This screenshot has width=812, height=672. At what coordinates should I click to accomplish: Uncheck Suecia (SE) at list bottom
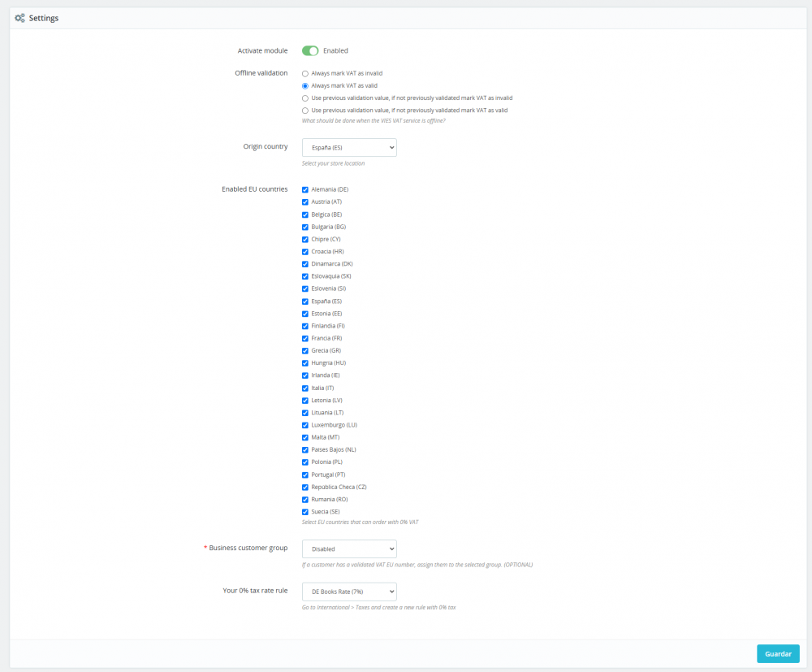[304, 511]
